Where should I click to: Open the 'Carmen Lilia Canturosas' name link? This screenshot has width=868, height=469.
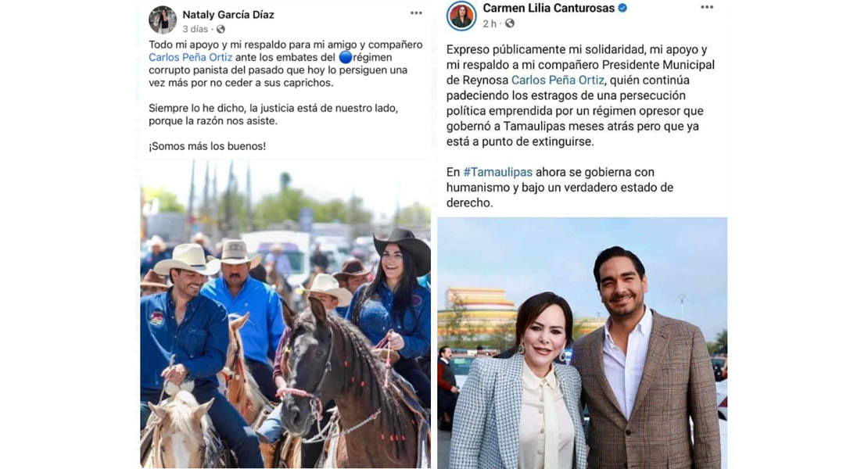pos(549,9)
